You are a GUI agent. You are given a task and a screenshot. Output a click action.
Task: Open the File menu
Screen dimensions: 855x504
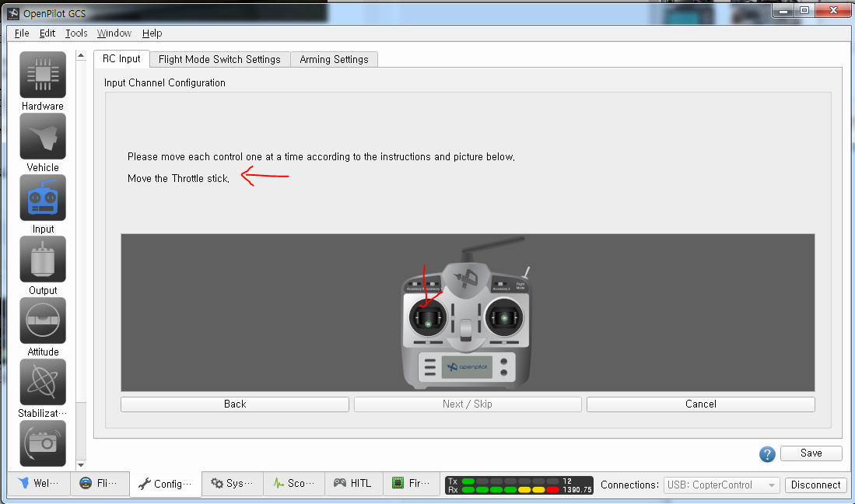[22, 33]
